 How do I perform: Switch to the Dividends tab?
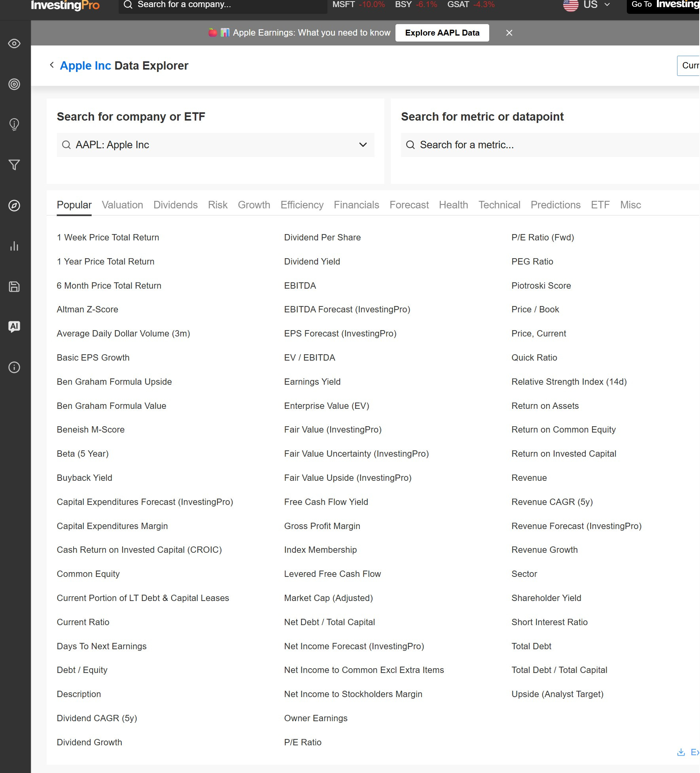(175, 205)
